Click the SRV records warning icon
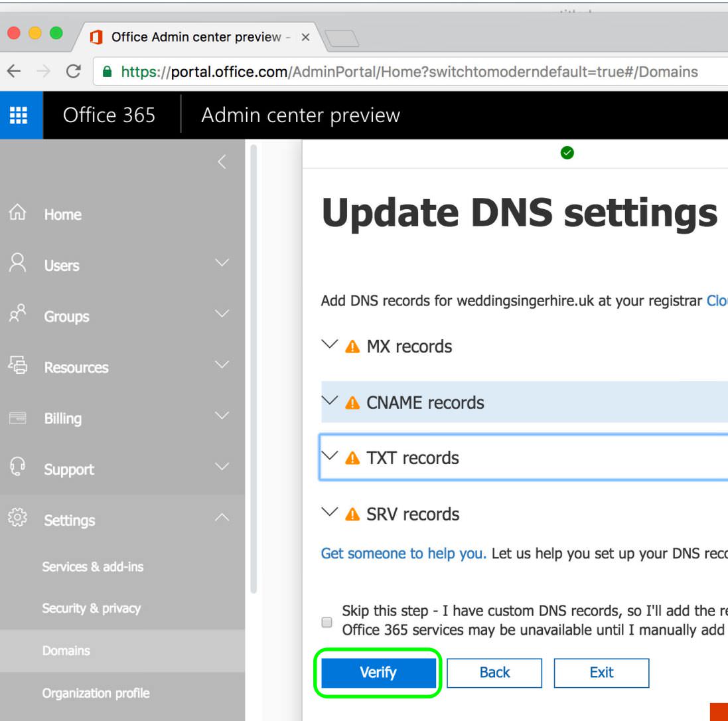Viewport: 728px width, 721px height. 352,515
